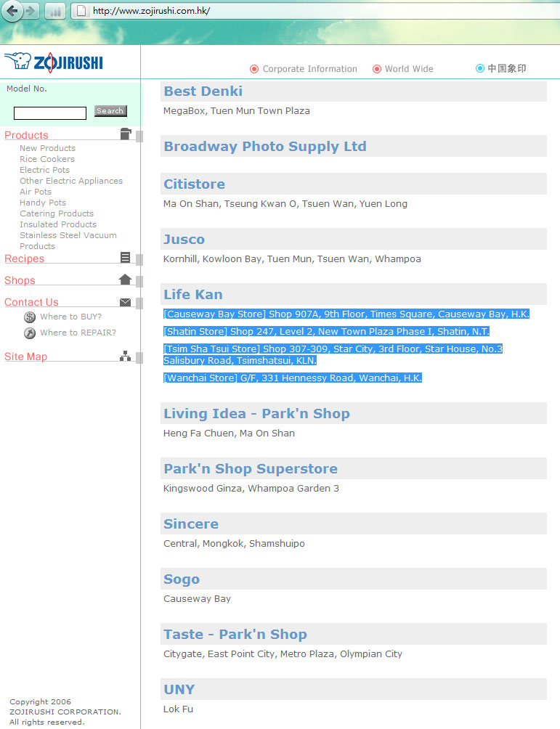This screenshot has width=560, height=729.
Task: Click the highlighted Wanchai Store address
Action: (293, 378)
